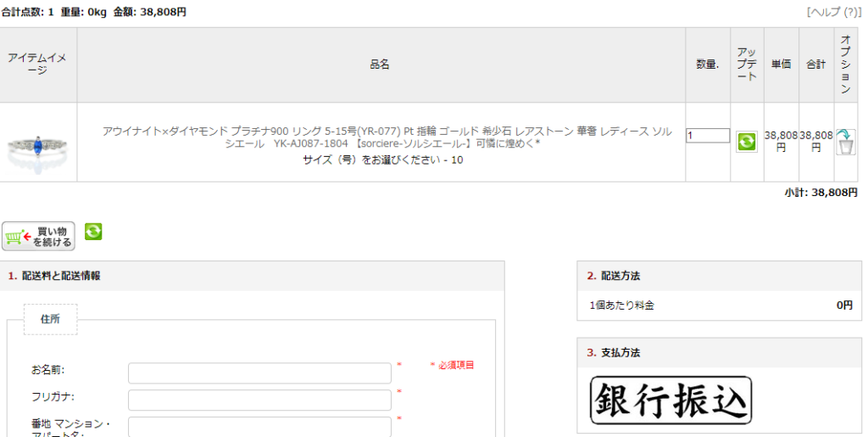Click the 住所 address section tab
The height and width of the screenshot is (437, 868).
point(50,319)
